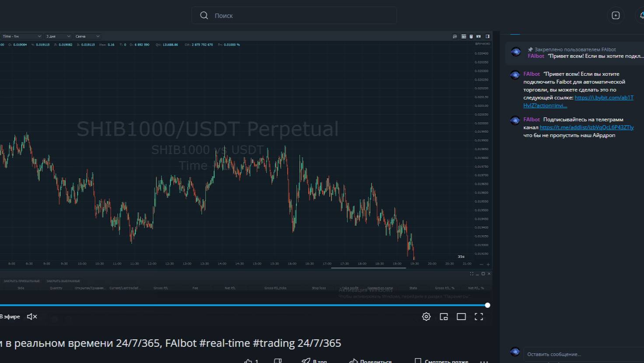This screenshot has height=363, width=644.
Task: Click the 'В эфире' live indicator
Action: pos(10,317)
